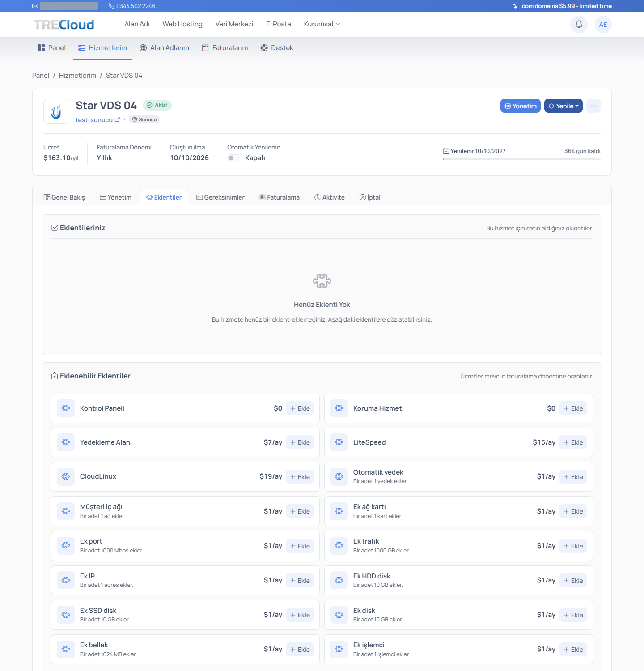644x671 pixels.
Task: Click the Kontrol Paneli puzzle icon
Action: [x=66, y=408]
